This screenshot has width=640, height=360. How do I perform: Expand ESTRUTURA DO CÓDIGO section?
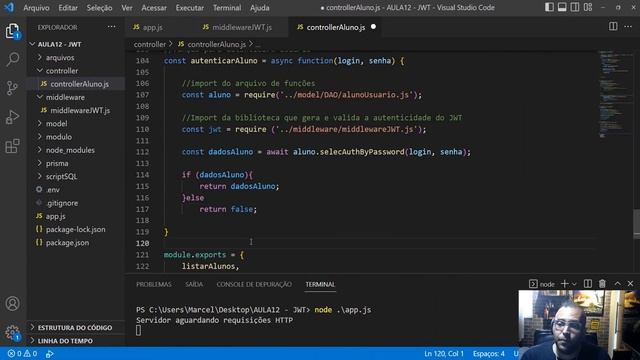(76, 327)
